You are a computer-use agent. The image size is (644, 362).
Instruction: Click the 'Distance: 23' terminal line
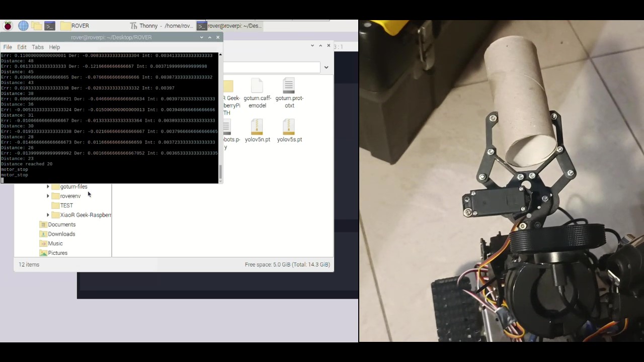click(x=17, y=158)
